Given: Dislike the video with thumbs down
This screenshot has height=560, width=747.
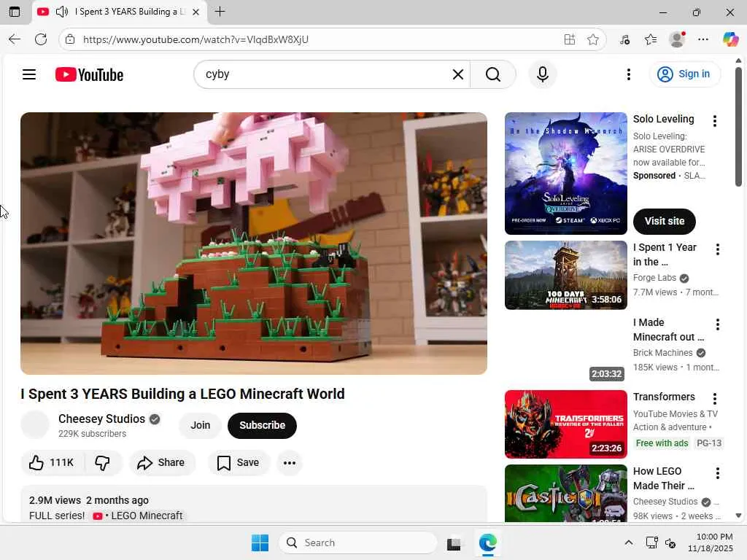Looking at the screenshot, I should pos(102,462).
